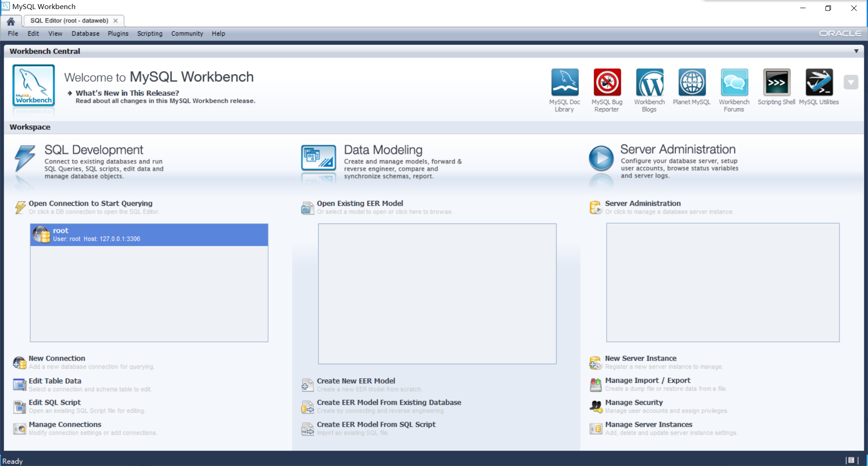Click the ORACLE logo in menu bar

pos(840,33)
